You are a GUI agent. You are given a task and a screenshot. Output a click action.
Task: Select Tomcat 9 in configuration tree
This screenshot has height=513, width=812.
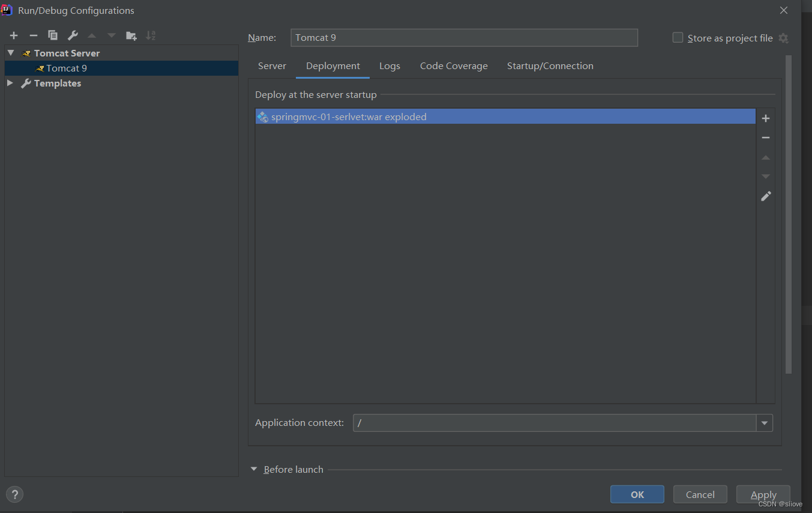pos(121,68)
